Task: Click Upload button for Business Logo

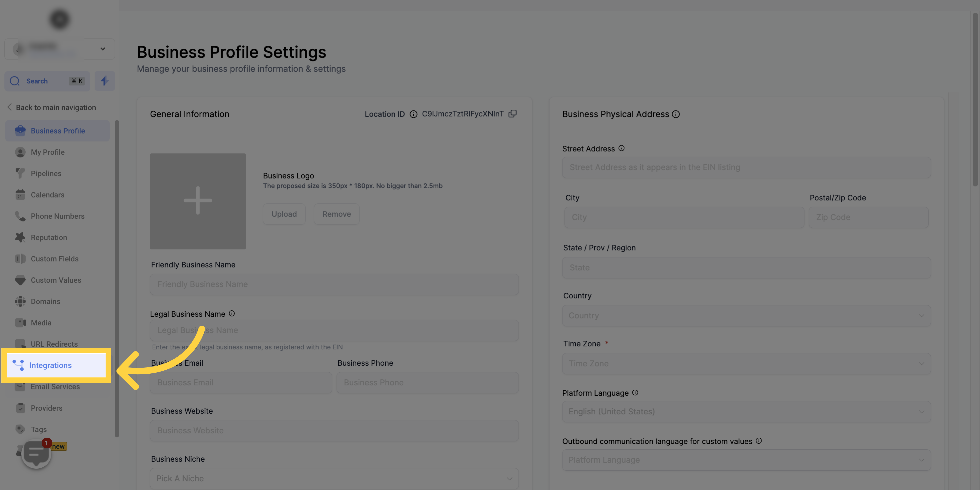Action: click(284, 214)
